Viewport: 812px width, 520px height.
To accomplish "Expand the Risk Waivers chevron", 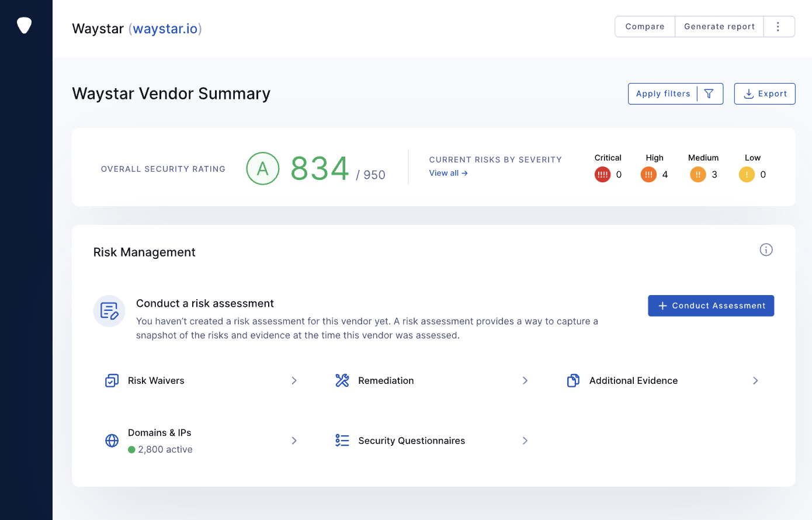I will [x=294, y=380].
